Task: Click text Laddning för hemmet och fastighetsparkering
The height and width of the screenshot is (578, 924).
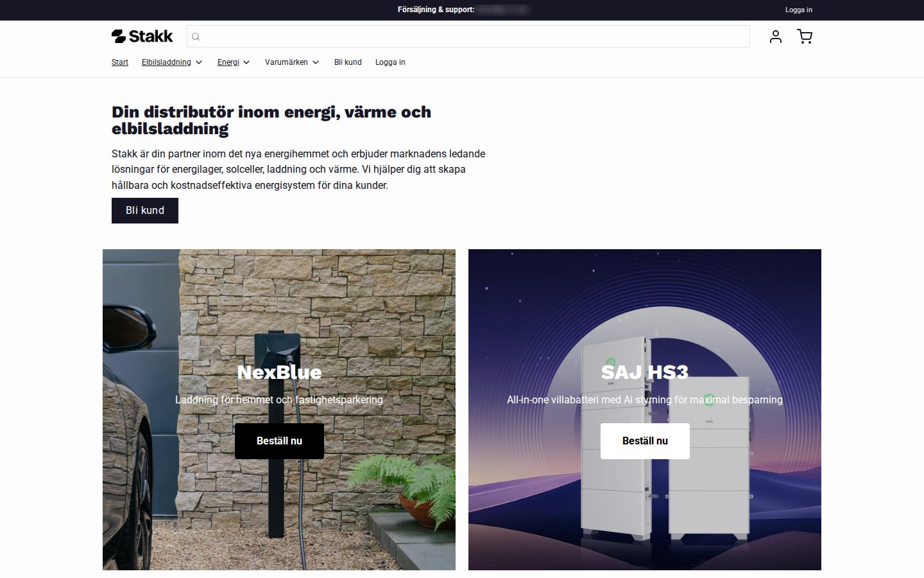Action: [x=279, y=399]
